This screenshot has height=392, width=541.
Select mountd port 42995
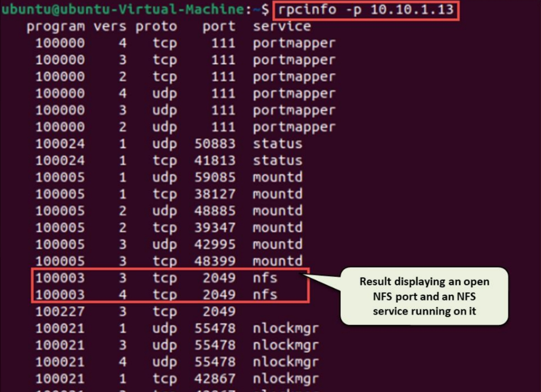tap(215, 244)
